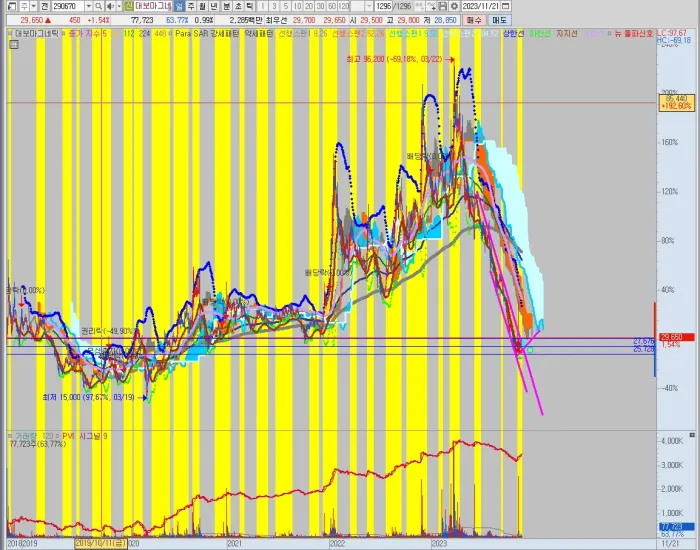Click the 전 button beside stock code
The height and width of the screenshot is (550, 700).
pyautogui.click(x=45, y=6)
